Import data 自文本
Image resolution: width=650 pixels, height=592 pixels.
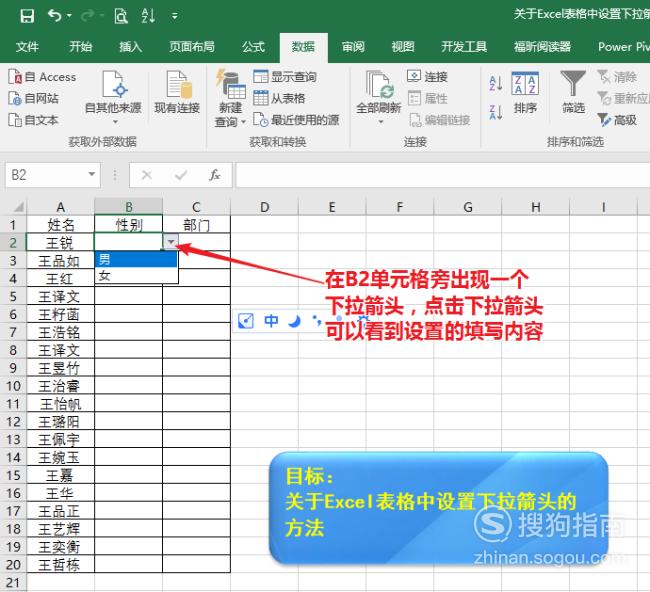(34, 120)
